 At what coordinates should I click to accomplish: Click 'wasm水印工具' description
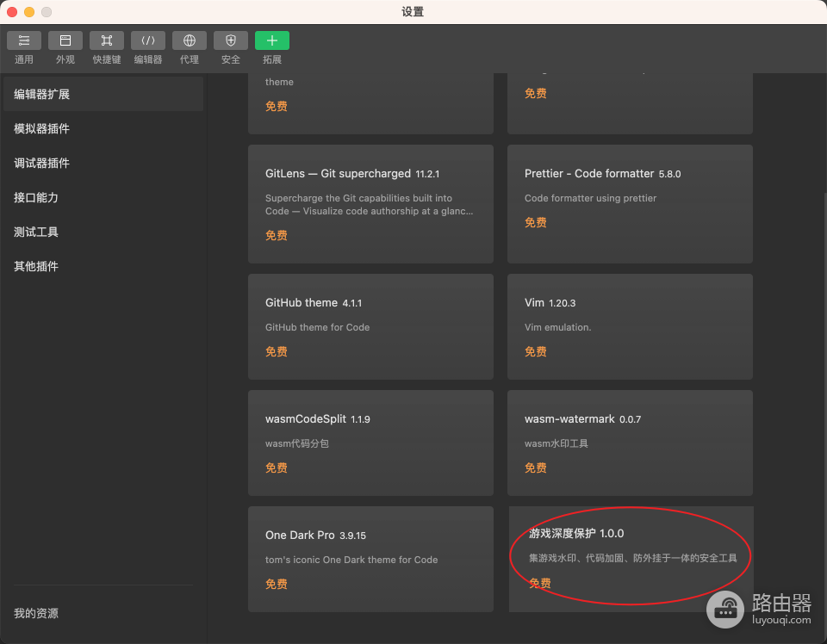coord(557,443)
